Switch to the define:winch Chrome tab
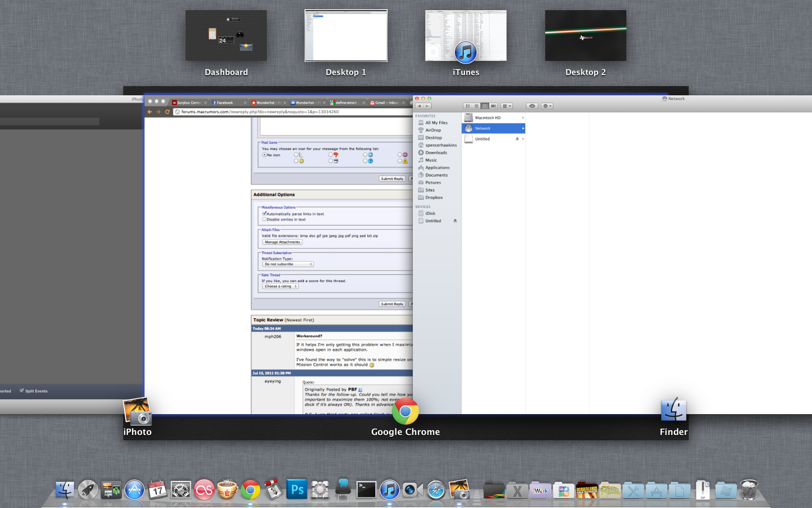 pos(347,103)
